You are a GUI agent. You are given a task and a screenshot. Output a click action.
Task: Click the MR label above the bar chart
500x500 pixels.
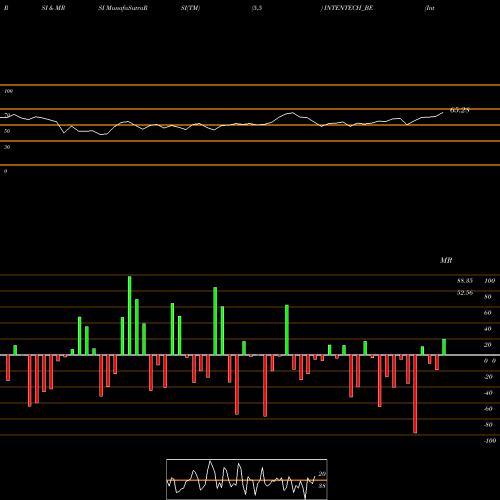(446, 260)
